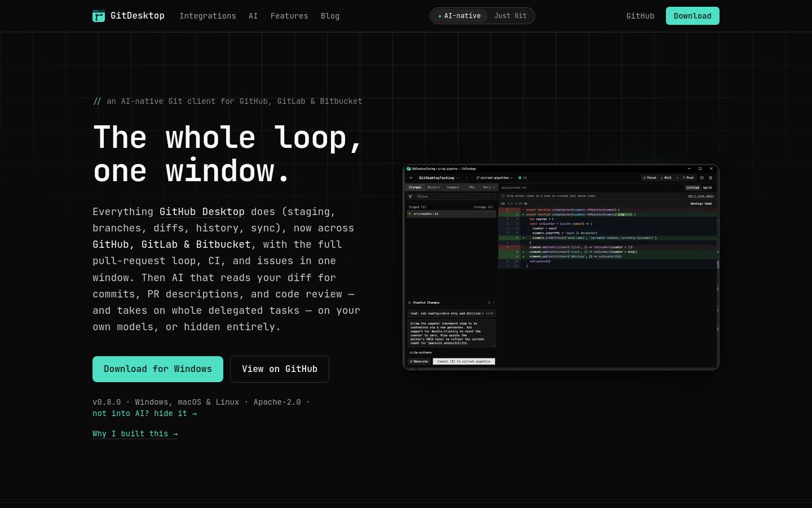Click the Download button in the header
The height and width of the screenshot is (508, 812).
(692, 16)
